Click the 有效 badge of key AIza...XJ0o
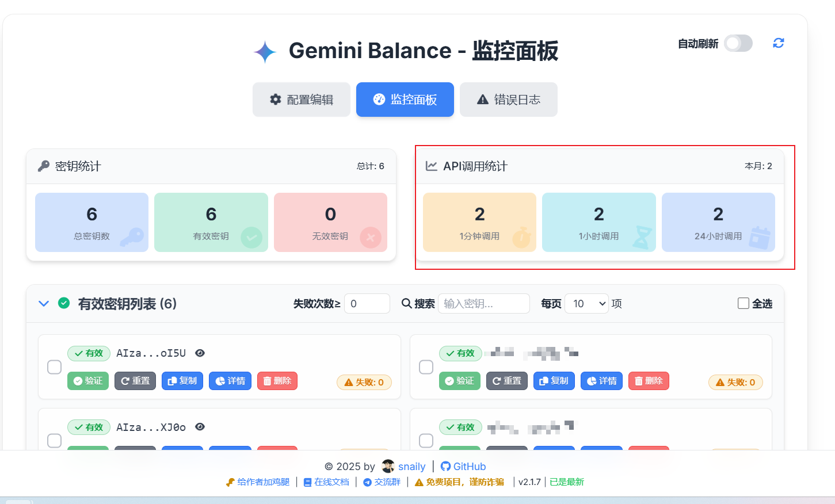Image resolution: width=835 pixels, height=504 pixels. pos(89,427)
